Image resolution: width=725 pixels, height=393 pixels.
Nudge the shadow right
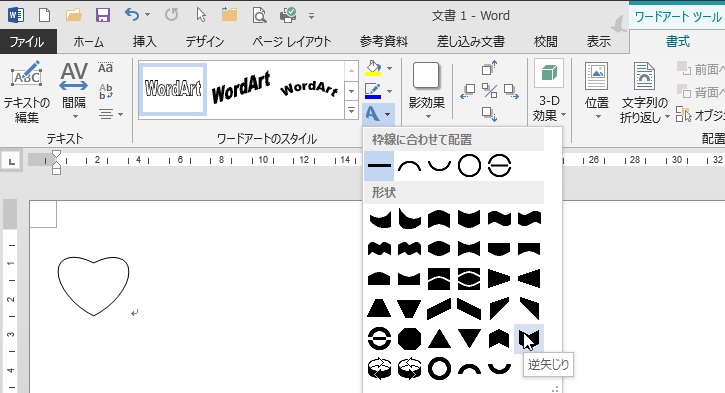(511, 91)
